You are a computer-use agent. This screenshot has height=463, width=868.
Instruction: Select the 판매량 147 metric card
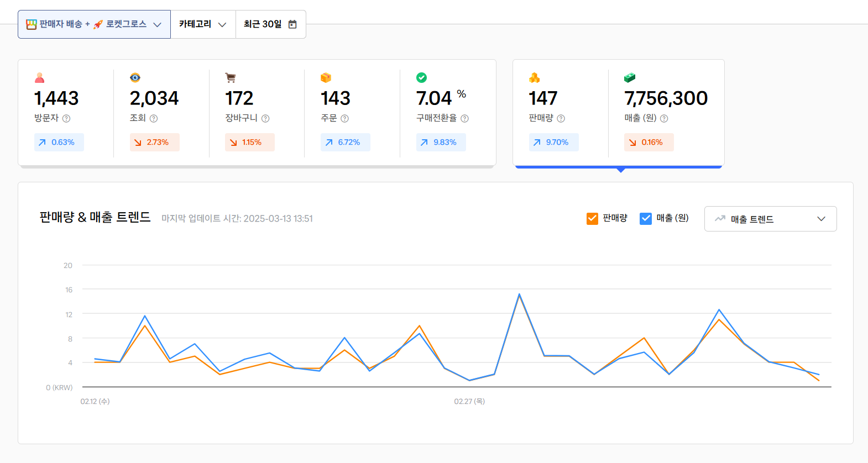(561, 113)
